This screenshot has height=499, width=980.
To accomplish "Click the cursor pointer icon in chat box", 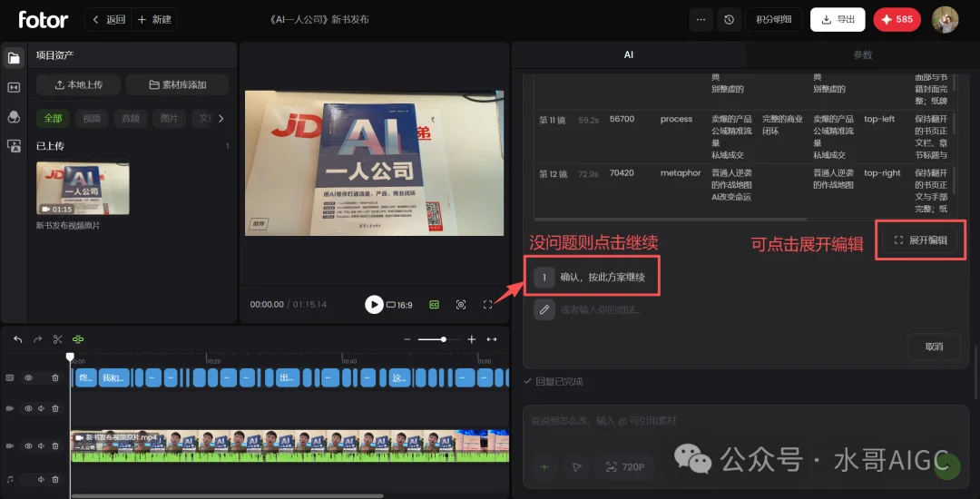I will tap(576, 466).
